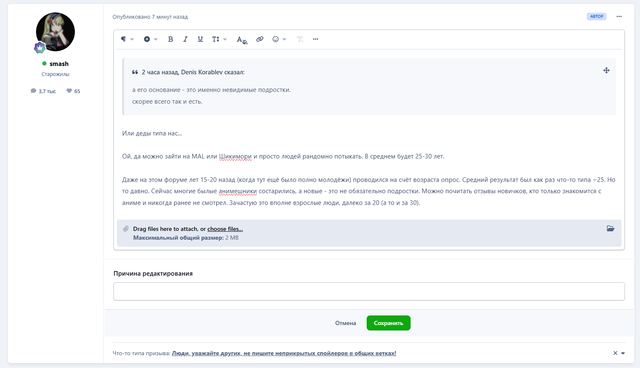Open the emoji picker dropdown
Image resolution: width=640 pixels, height=368 pixels.
coord(279,39)
